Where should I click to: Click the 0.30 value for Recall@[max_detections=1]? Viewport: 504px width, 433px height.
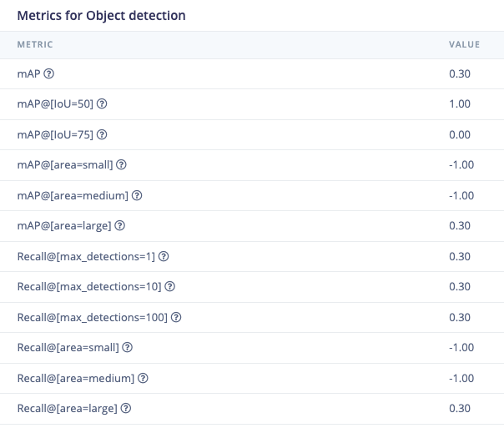[460, 256]
